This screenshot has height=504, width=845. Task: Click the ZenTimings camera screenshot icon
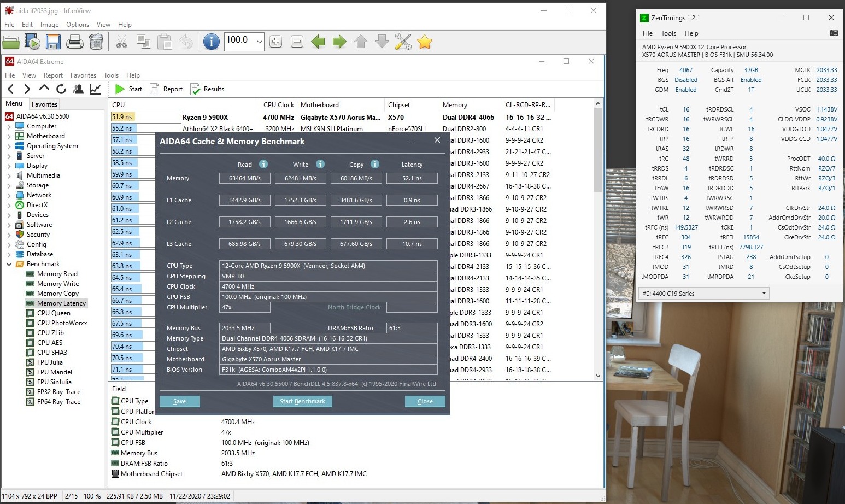pos(834,33)
